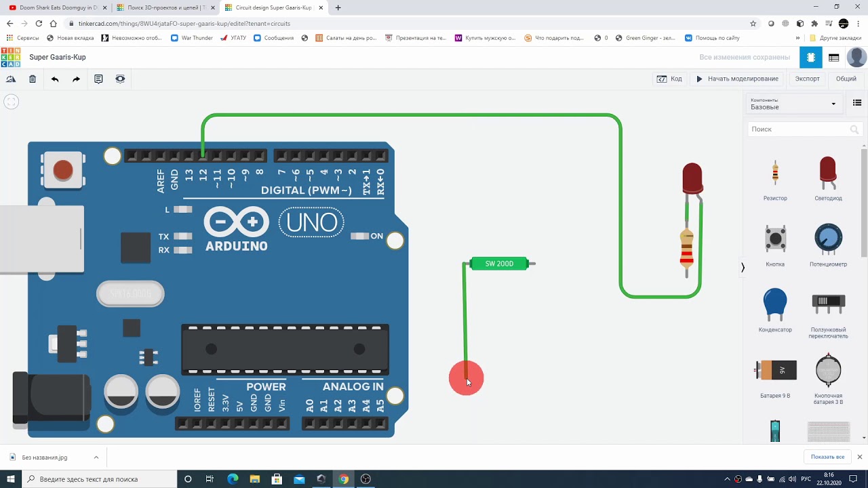Switch to circuit view icon

[810, 58]
